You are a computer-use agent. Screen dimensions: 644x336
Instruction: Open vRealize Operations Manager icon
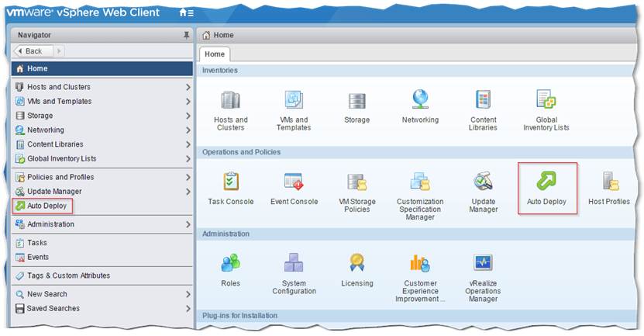click(x=483, y=262)
